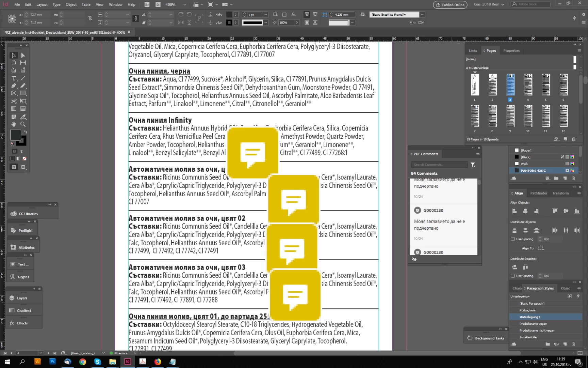This screenshot has height=368, width=588.
Task: Switch to Preview screen mode
Action: pyautogui.click(x=23, y=167)
